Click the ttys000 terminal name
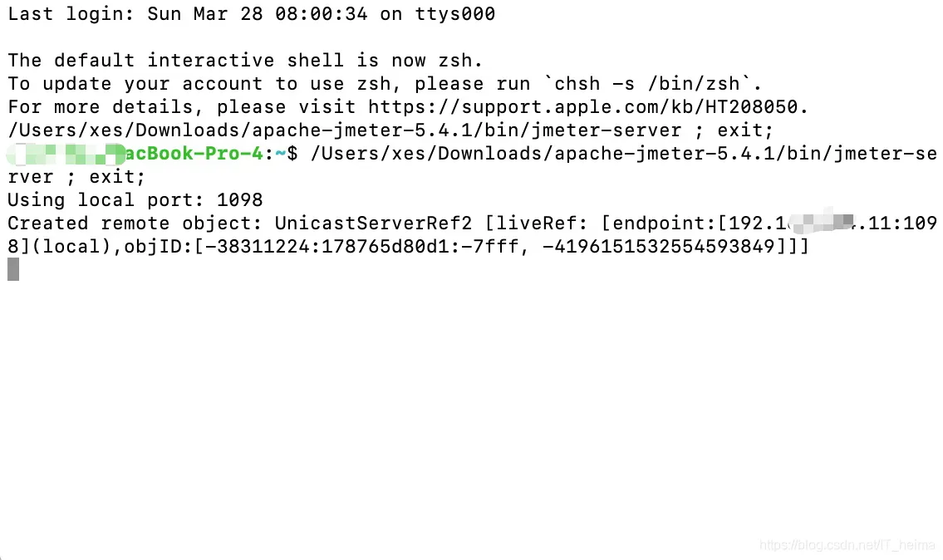The width and height of the screenshot is (943, 560). click(454, 14)
